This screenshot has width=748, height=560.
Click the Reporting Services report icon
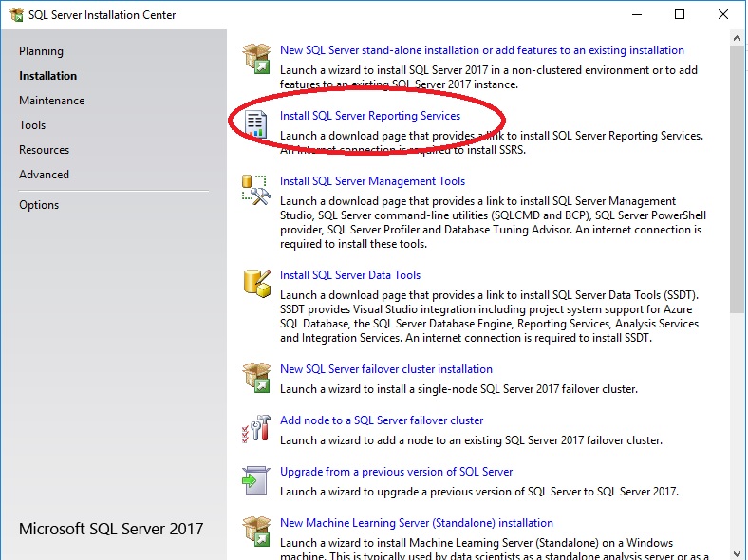tap(255, 124)
